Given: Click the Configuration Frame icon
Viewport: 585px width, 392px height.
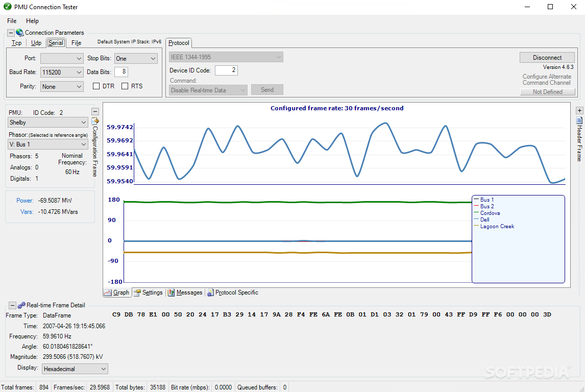Looking at the screenshot, I should [95, 121].
